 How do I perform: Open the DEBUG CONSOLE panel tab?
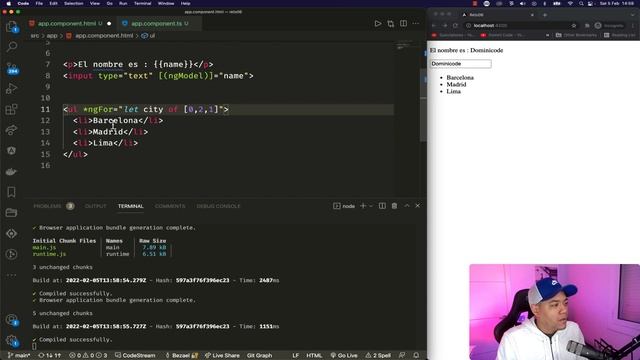tap(218, 206)
